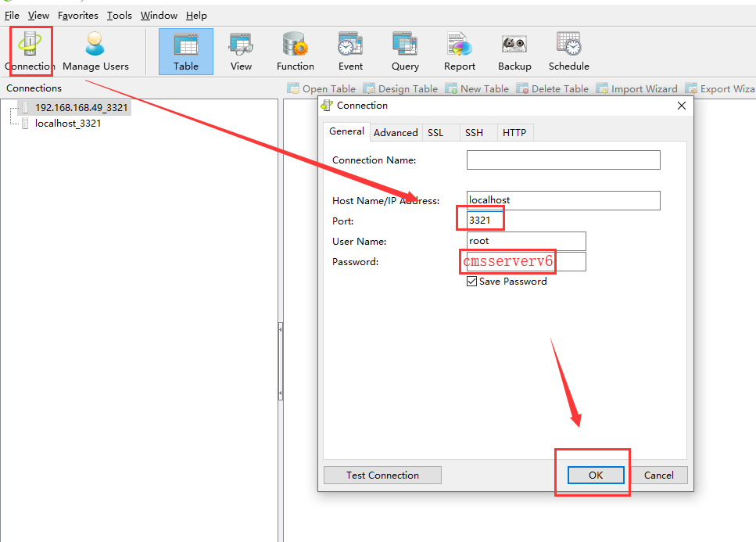Click the Connection Name input field
This screenshot has height=542, width=756.
click(x=563, y=160)
